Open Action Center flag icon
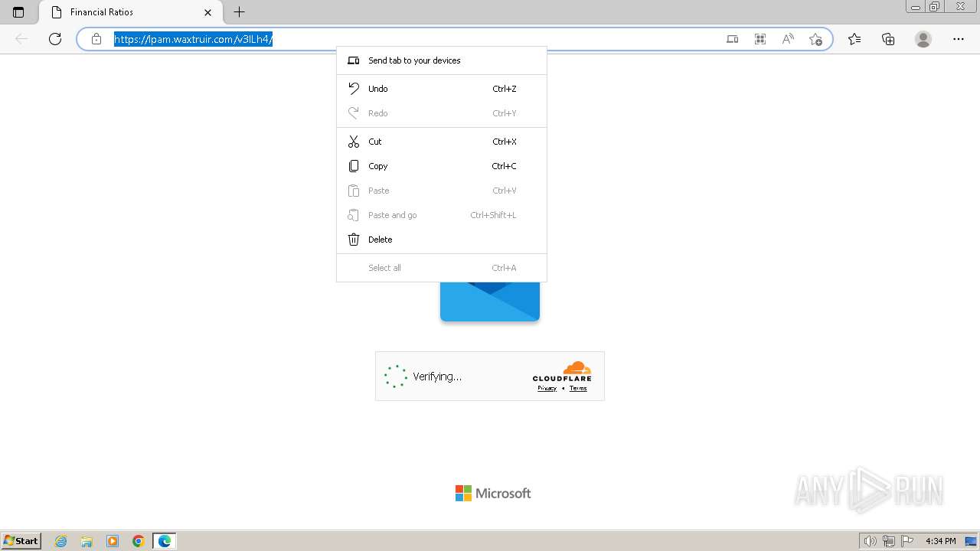The width and height of the screenshot is (980, 551). point(906,541)
